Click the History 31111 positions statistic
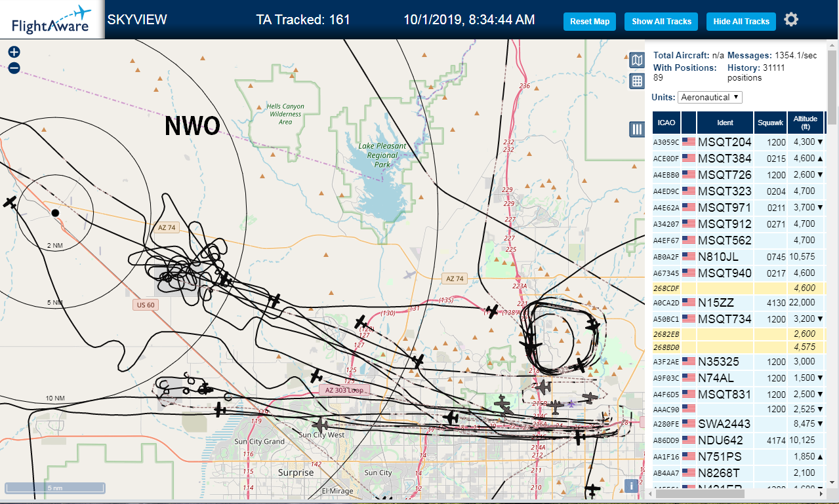Viewport: 839px width, 504px height. click(756, 72)
